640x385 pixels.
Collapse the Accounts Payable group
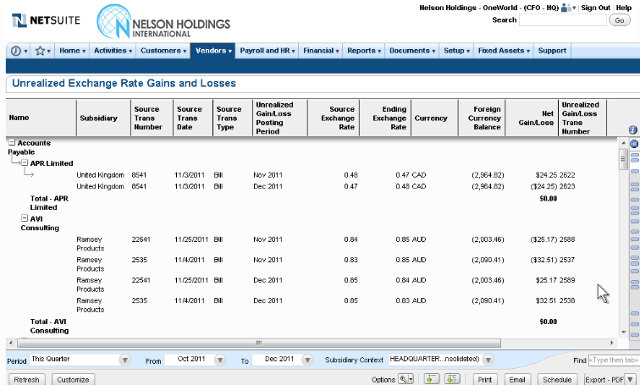[12, 142]
